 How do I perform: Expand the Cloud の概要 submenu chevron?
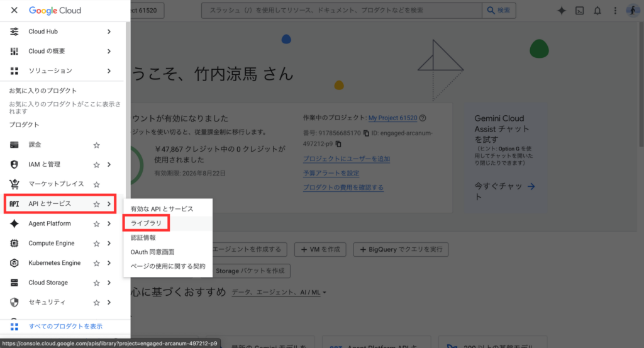tap(109, 52)
